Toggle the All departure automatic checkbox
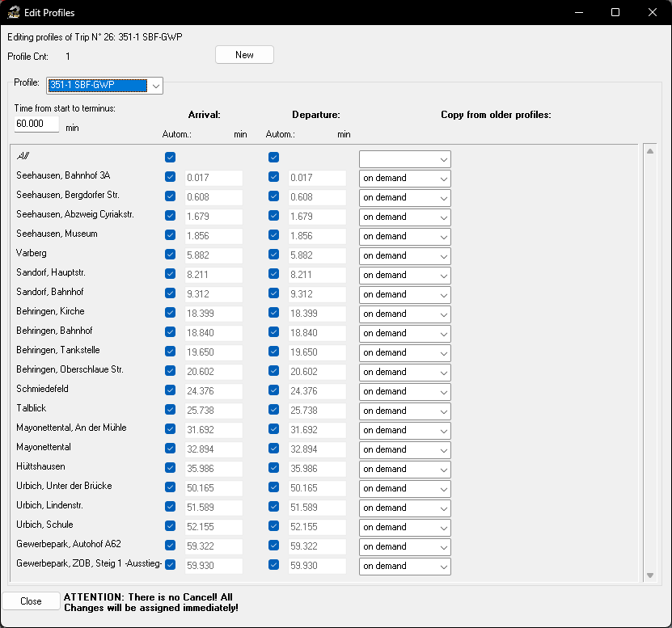 coord(273,158)
